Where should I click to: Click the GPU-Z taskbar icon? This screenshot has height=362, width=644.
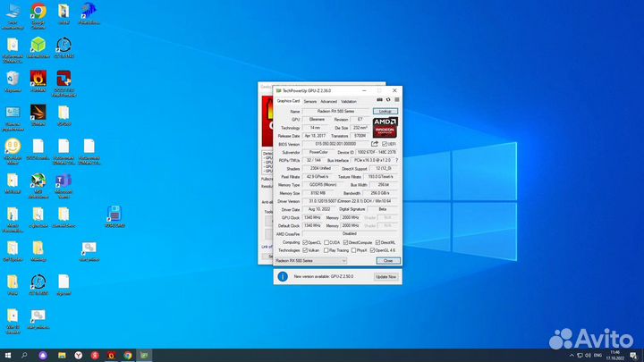click(144, 356)
